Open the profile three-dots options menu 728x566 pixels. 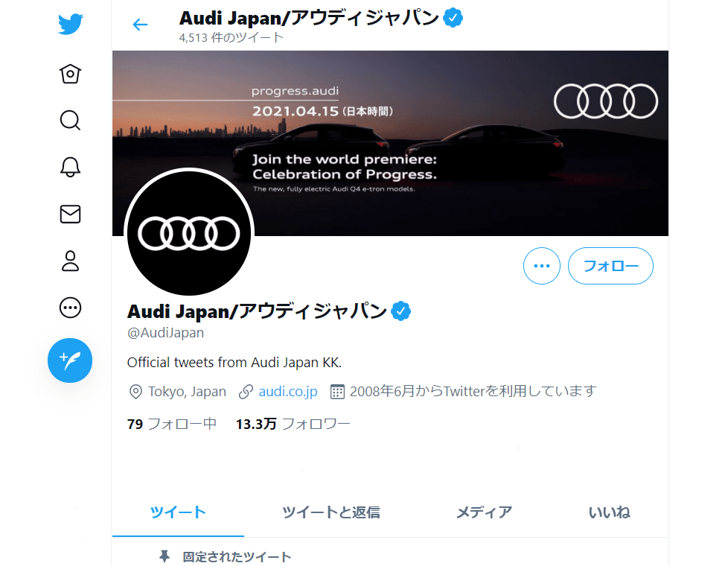[x=542, y=266]
